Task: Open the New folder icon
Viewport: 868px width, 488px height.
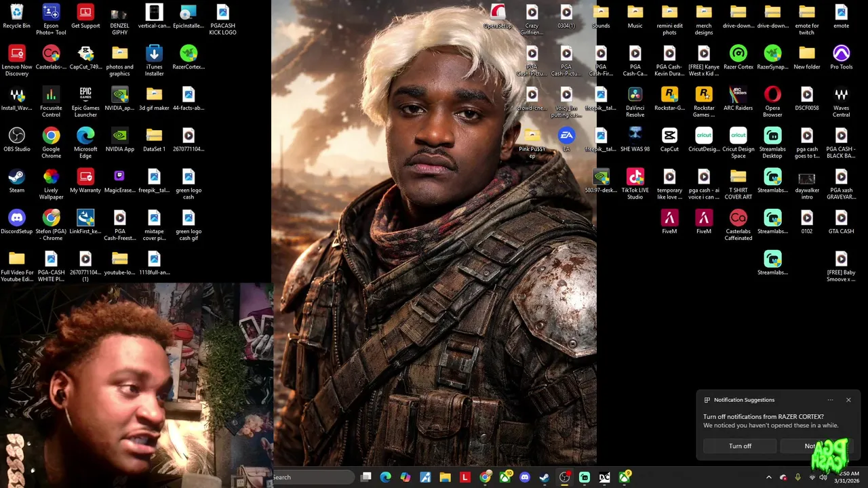Action: (x=807, y=58)
